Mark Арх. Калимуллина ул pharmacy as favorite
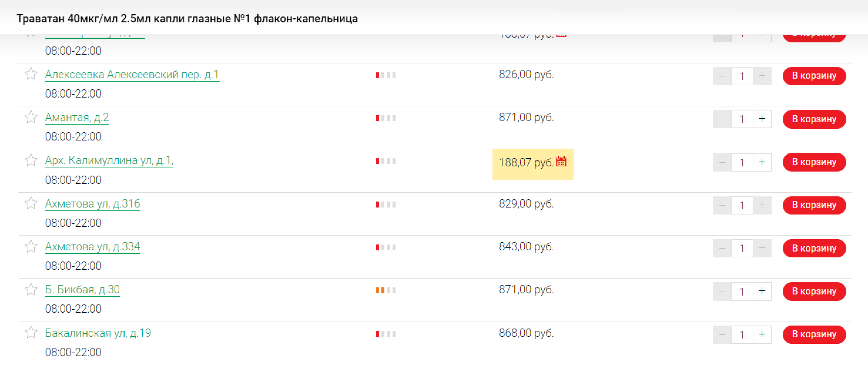Image resolution: width=868 pixels, height=372 pixels. (x=31, y=160)
